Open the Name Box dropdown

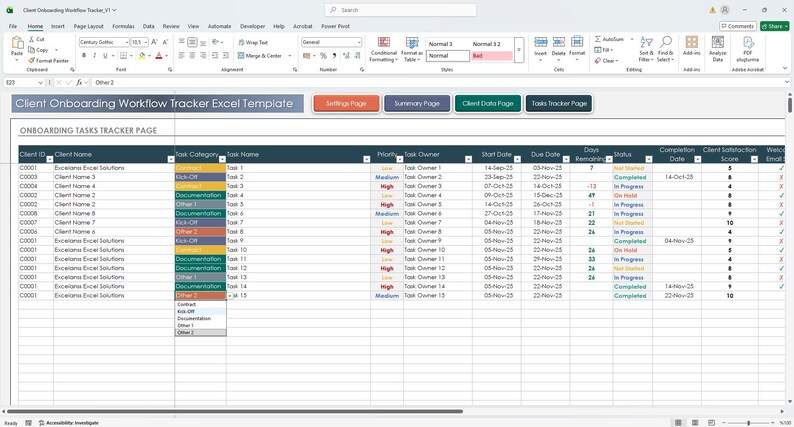pos(41,82)
